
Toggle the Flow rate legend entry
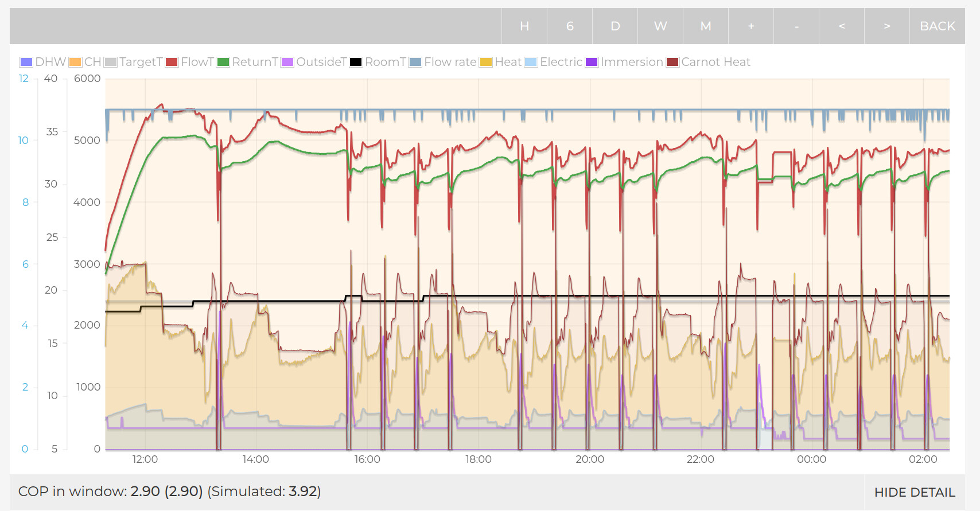point(442,62)
